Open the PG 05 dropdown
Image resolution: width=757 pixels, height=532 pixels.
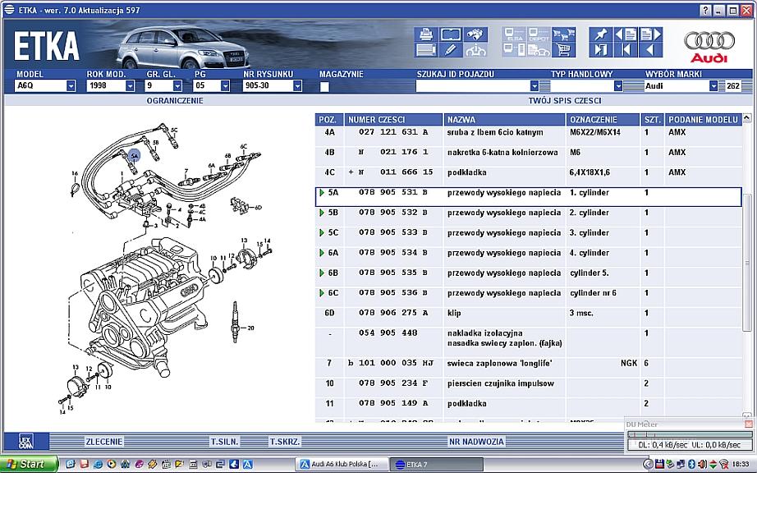(x=225, y=86)
